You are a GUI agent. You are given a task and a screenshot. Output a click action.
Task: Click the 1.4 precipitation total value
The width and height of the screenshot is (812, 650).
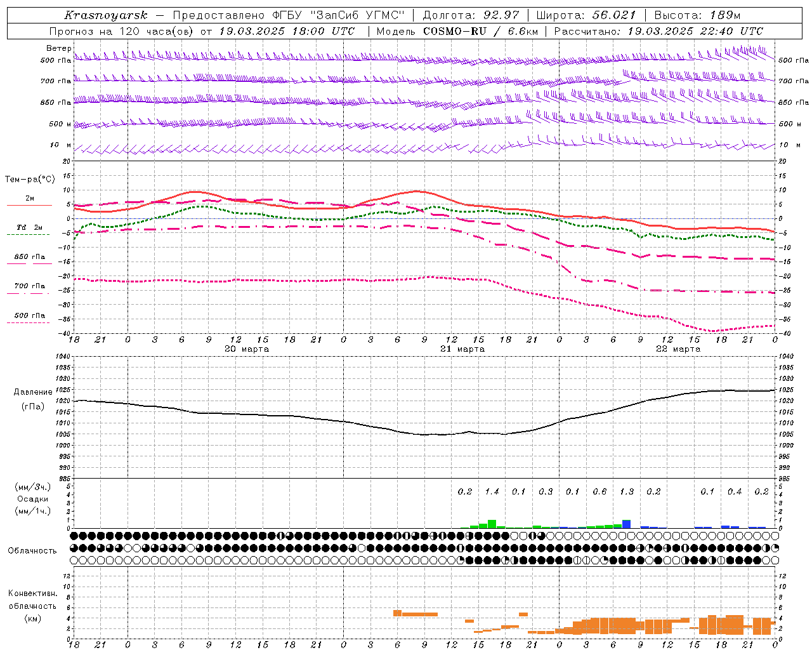click(492, 491)
